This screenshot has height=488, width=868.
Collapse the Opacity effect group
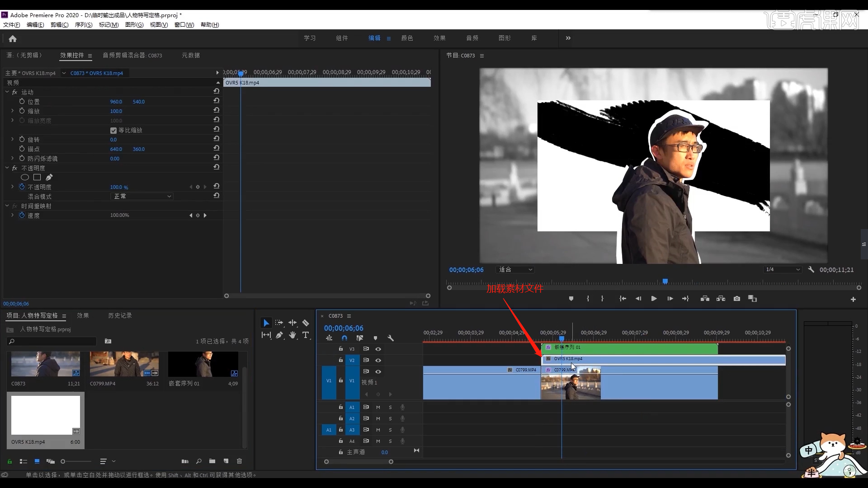tap(7, 168)
